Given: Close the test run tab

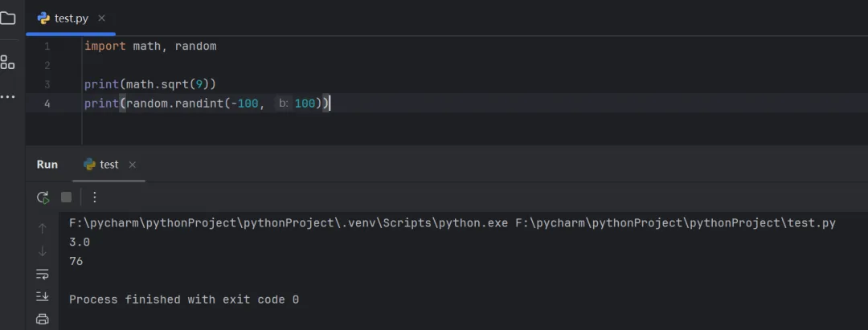Looking at the screenshot, I should click(133, 165).
